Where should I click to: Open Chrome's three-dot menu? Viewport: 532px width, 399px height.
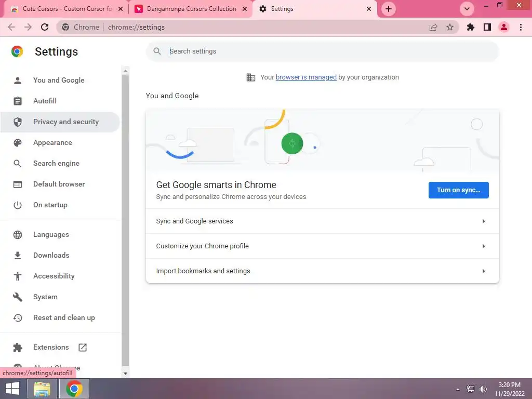[x=521, y=27]
